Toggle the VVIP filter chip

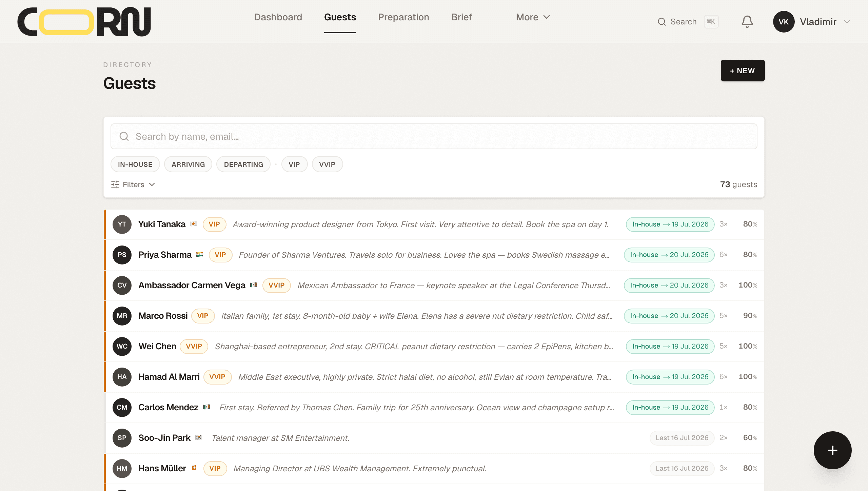[x=327, y=164]
